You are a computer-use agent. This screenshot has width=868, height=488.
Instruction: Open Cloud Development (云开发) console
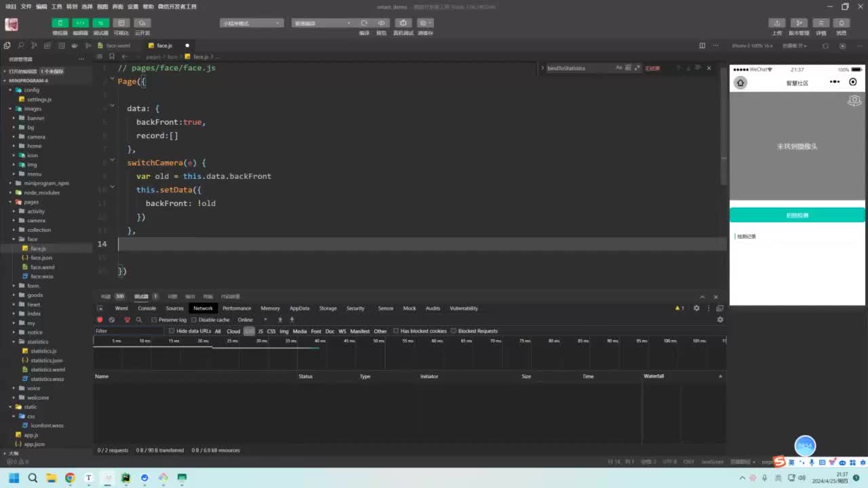pyautogui.click(x=142, y=23)
